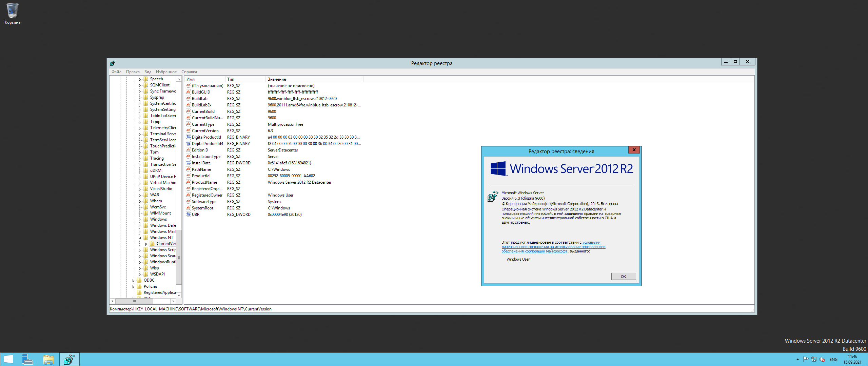Click the Registry Editor title bar icon
Viewport: 868px width, 366px height.
click(113, 63)
